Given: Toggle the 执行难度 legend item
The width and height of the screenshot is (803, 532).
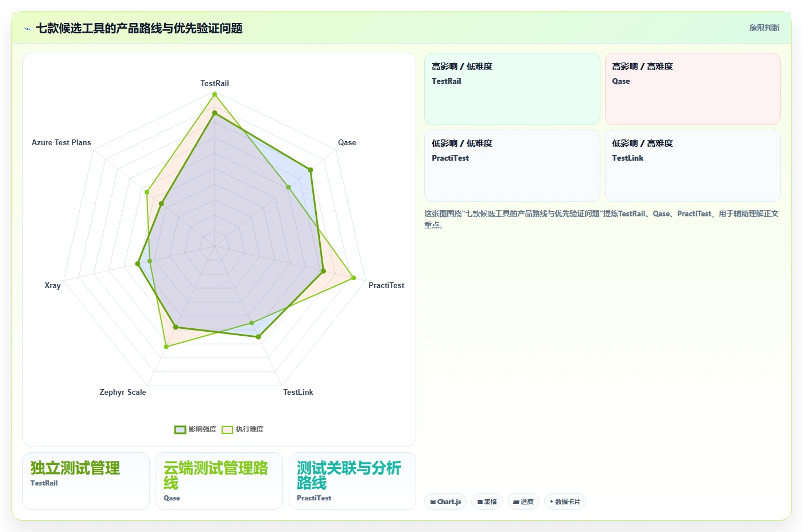Looking at the screenshot, I should click(243, 429).
